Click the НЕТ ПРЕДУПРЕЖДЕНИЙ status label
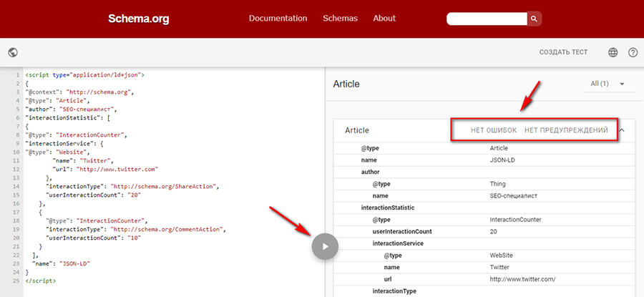Screen dimensions: 644x297 click(x=566, y=130)
